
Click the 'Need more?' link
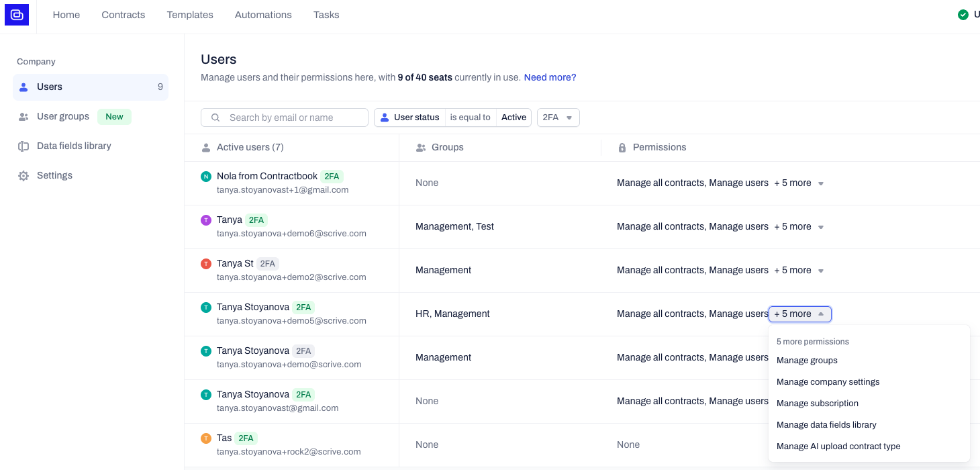[550, 77]
